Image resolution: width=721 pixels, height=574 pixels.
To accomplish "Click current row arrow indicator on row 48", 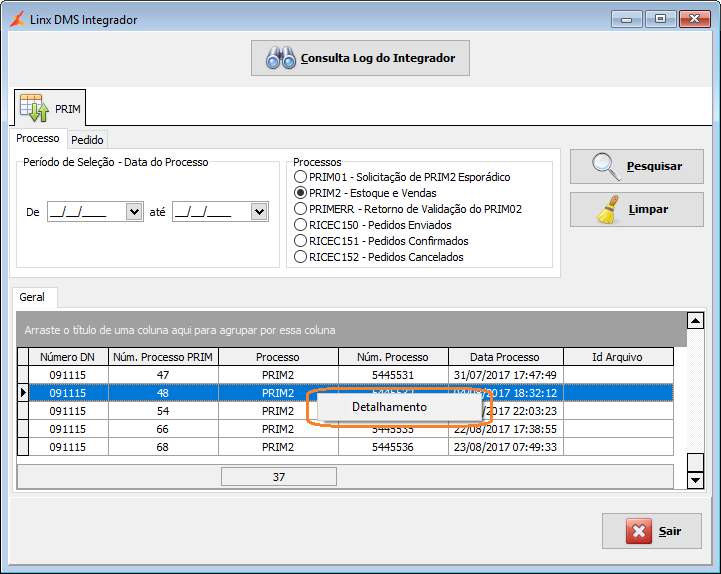I will (x=23, y=393).
